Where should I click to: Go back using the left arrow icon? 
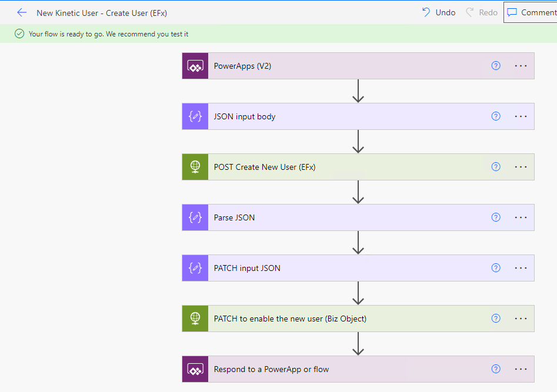click(x=22, y=13)
